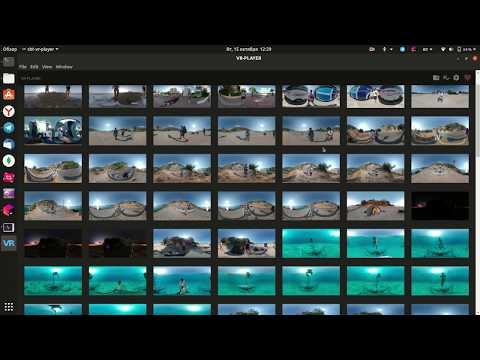Click the app icon at the top of the dock
This screenshot has height=360, width=480.
pyautogui.click(x=9, y=62)
